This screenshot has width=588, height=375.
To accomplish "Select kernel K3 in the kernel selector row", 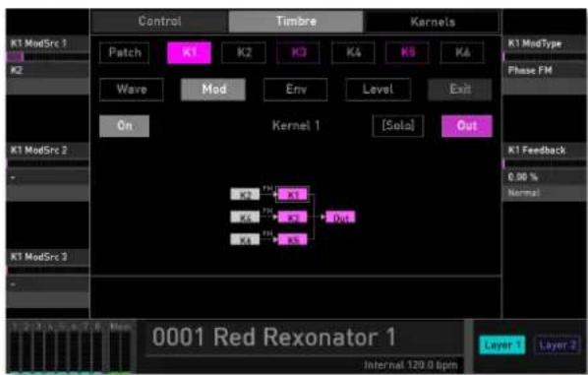I will point(299,52).
